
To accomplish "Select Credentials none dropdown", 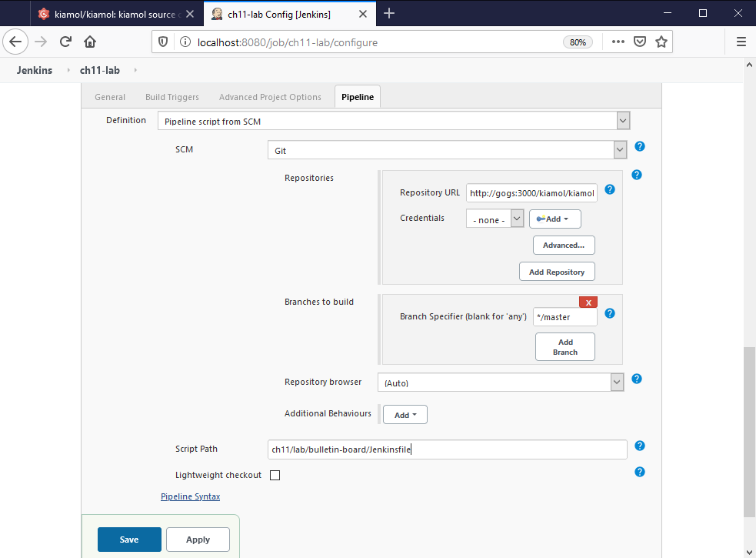I will coord(495,219).
